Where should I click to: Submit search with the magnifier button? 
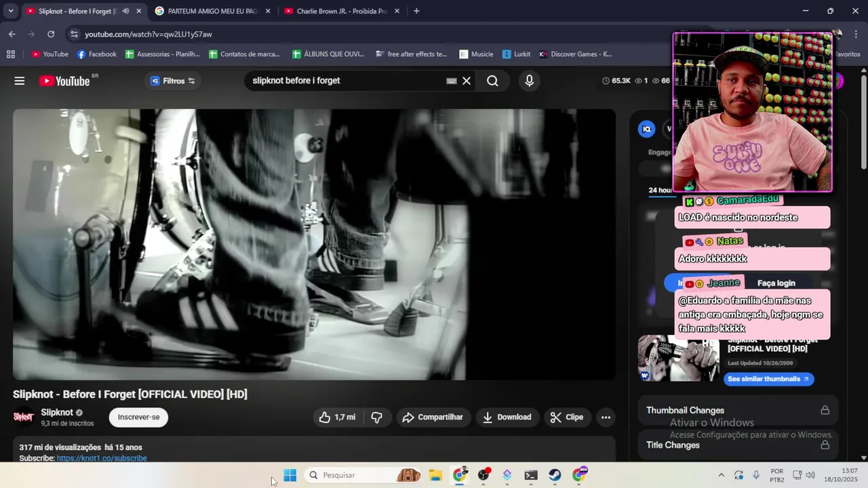point(492,81)
